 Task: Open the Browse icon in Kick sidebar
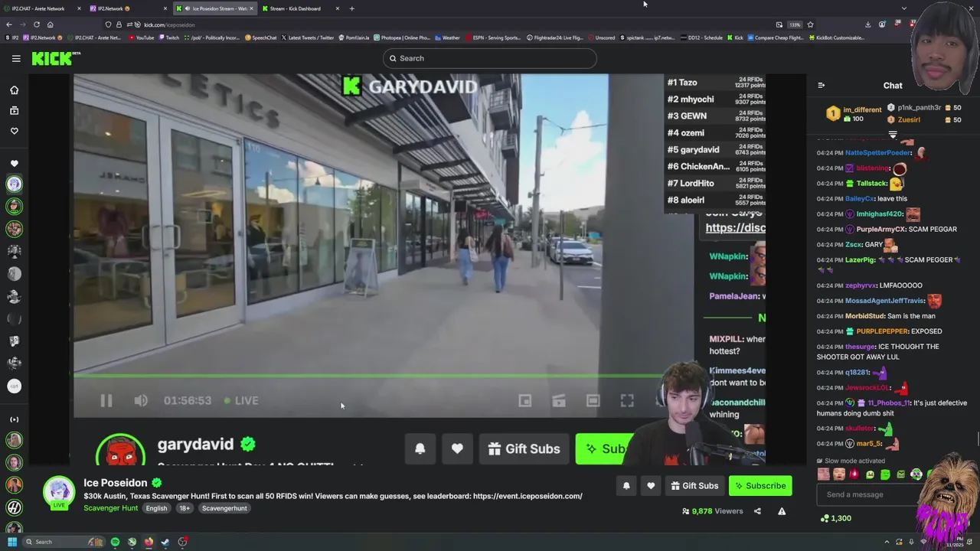[14, 111]
